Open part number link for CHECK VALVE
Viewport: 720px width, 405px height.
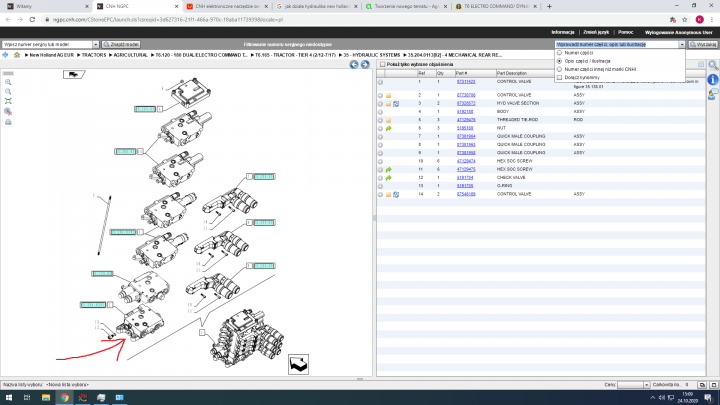pos(466,177)
